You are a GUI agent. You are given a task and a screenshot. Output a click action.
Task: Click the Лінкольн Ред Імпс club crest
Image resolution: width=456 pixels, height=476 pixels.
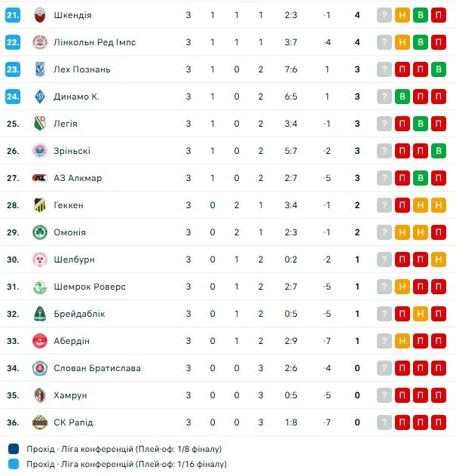tap(40, 42)
